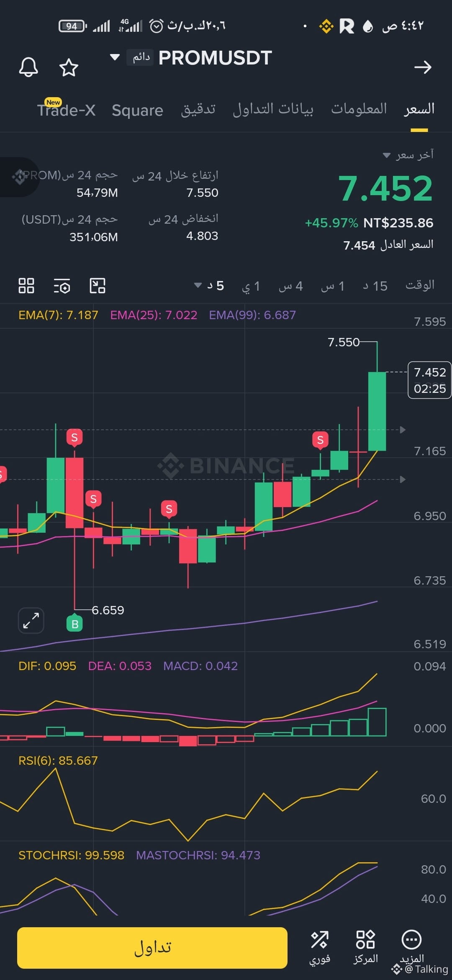Image resolution: width=452 pixels, height=980 pixels.
Task: Select the السعر tab
Action: coord(419,109)
